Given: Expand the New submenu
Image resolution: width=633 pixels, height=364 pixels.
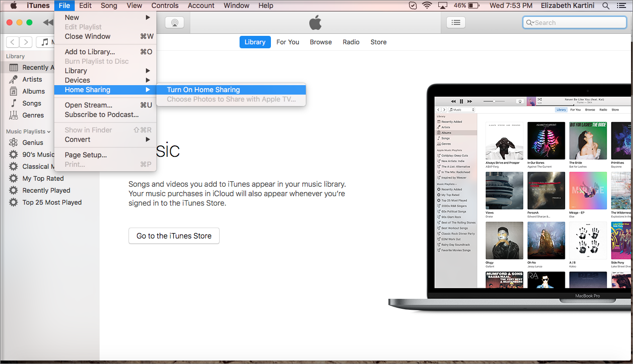Looking at the screenshot, I should tap(106, 17).
